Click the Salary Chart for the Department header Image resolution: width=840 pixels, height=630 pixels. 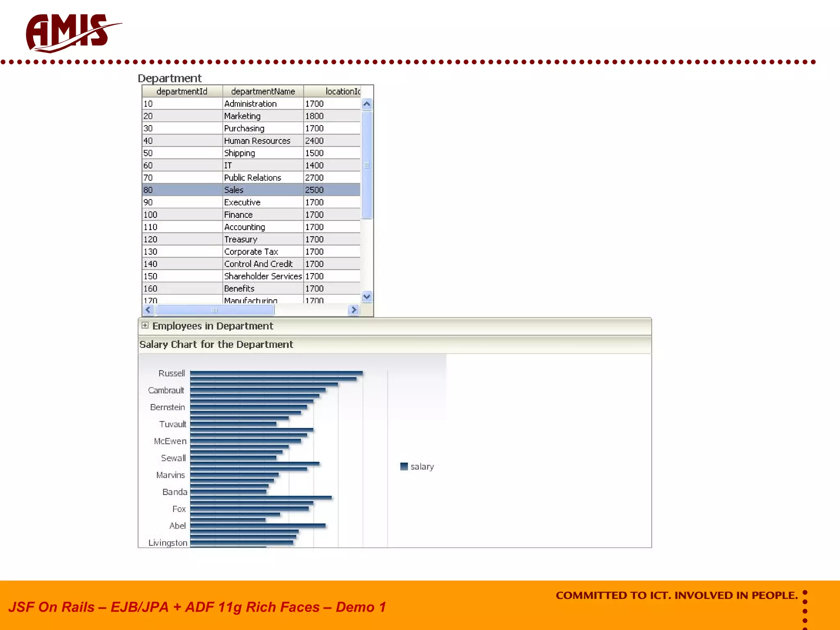point(216,345)
